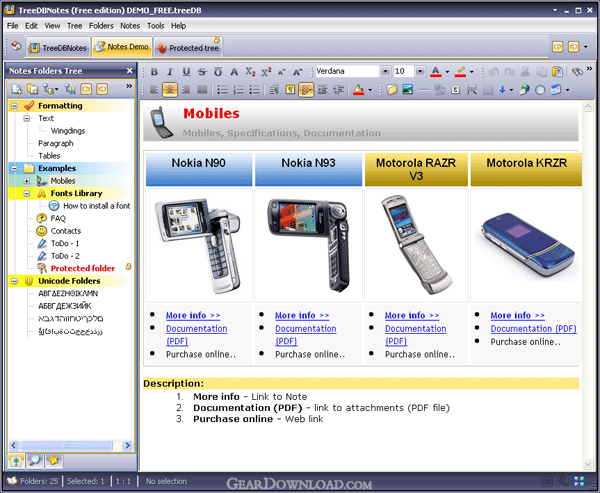Open the font name dropdown

385,71
